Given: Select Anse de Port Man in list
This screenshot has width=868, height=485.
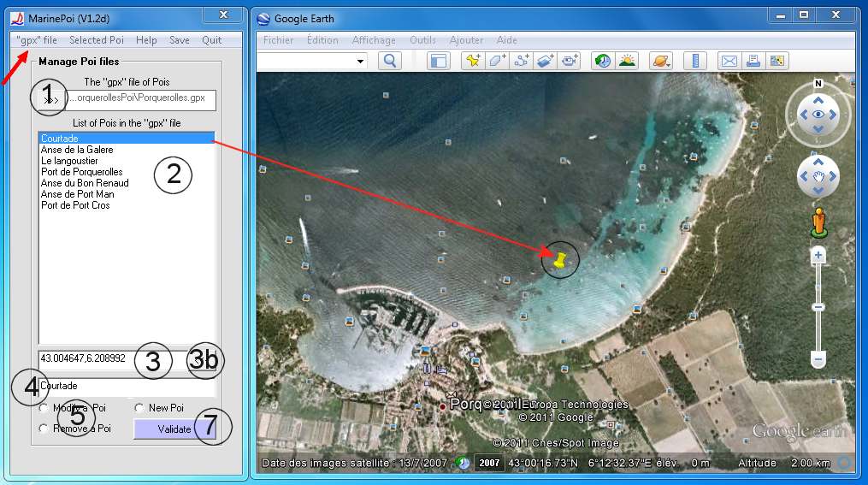Looking at the screenshot, I should [127, 194].
